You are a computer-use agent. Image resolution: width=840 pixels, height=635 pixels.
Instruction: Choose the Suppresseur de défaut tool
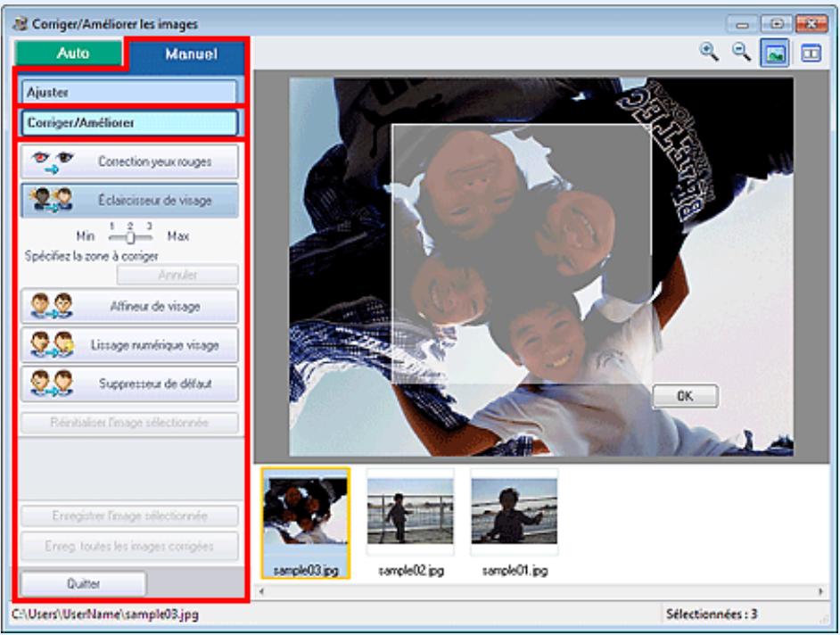point(129,383)
